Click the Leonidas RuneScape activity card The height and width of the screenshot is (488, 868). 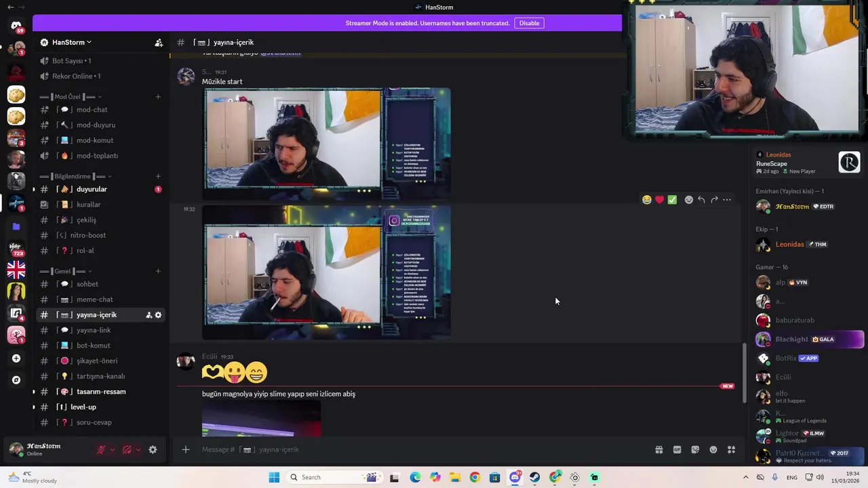[808, 163]
